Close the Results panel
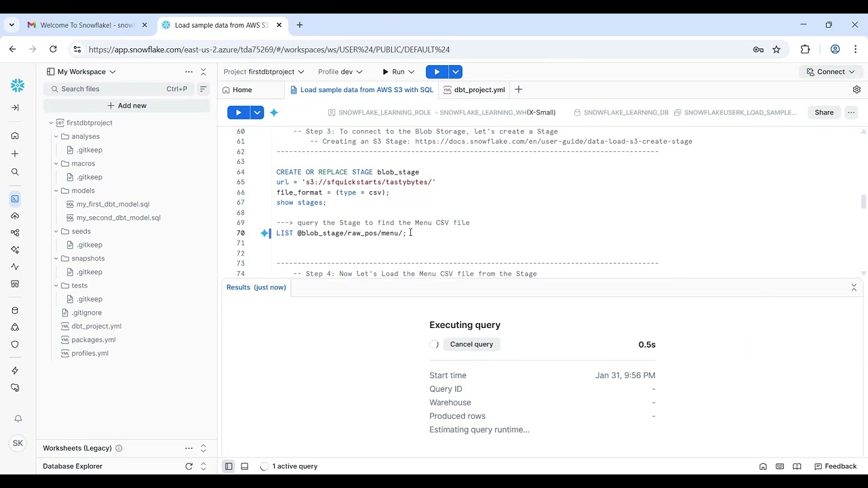The width and height of the screenshot is (868, 488). point(854,287)
